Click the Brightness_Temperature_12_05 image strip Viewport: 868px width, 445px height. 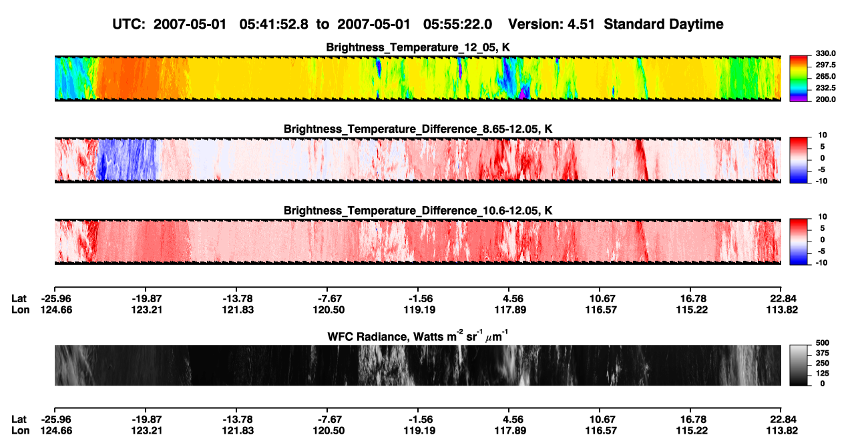[x=417, y=78]
